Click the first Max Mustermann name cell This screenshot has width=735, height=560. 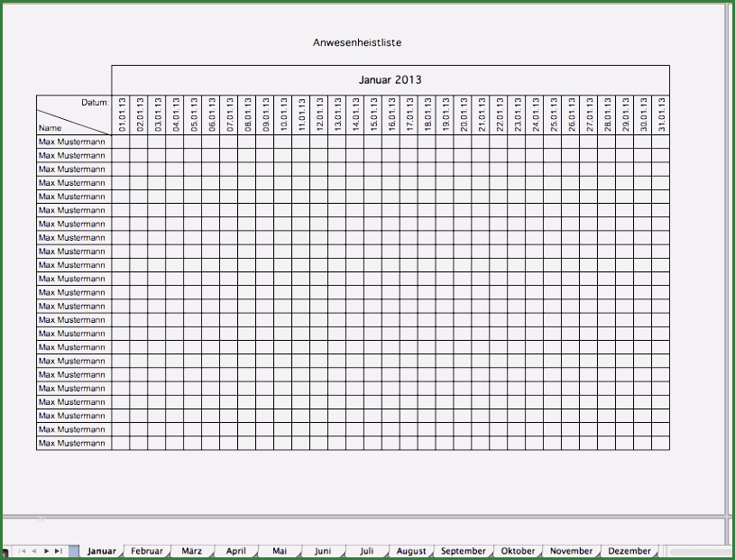[x=72, y=142]
